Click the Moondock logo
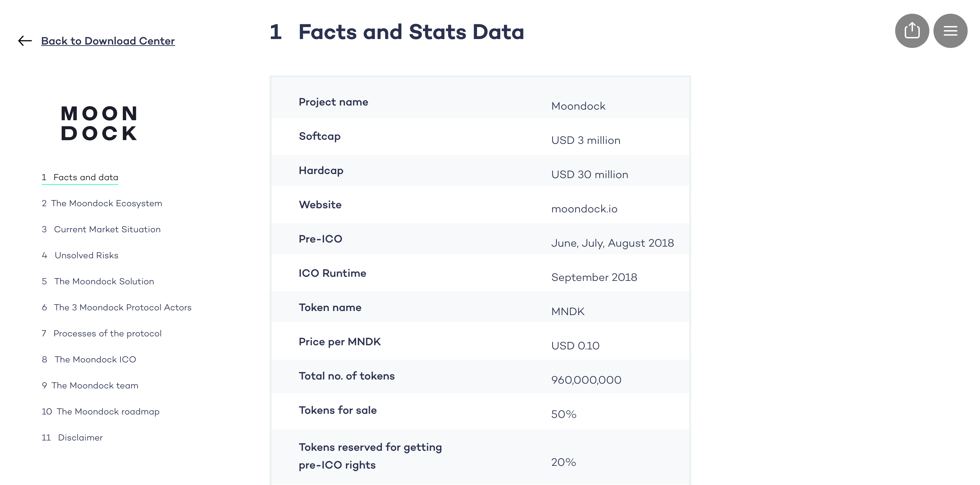This screenshot has height=485, width=980. point(99,123)
